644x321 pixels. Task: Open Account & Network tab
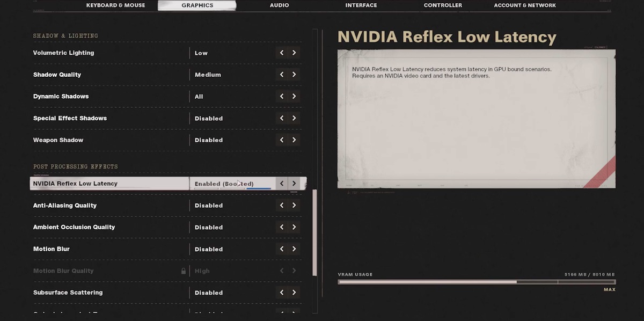tap(525, 5)
